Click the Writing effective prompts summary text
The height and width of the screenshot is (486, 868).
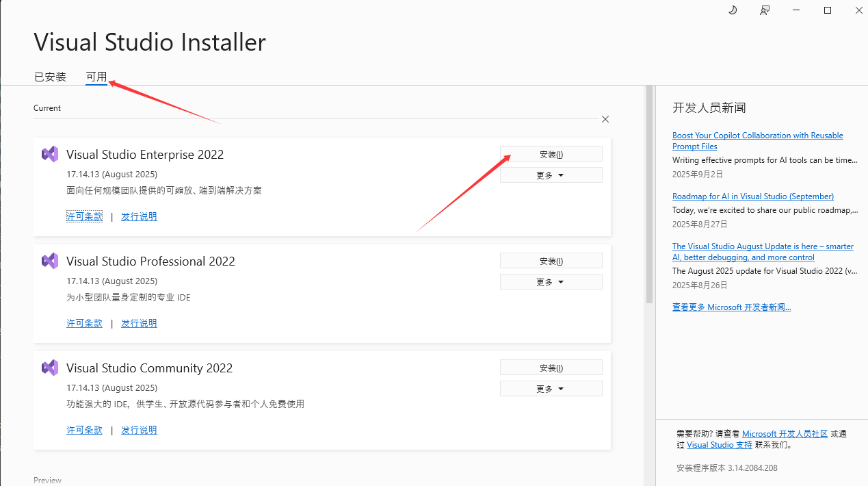765,160
